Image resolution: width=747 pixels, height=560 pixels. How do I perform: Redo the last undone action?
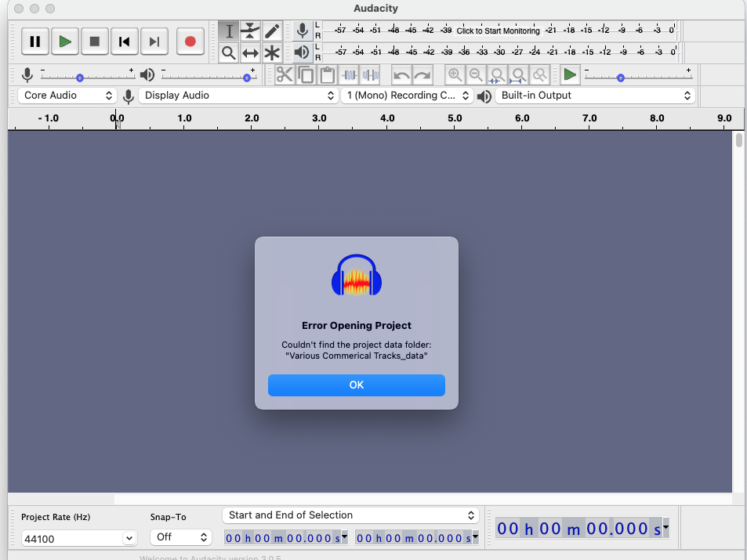click(x=422, y=74)
